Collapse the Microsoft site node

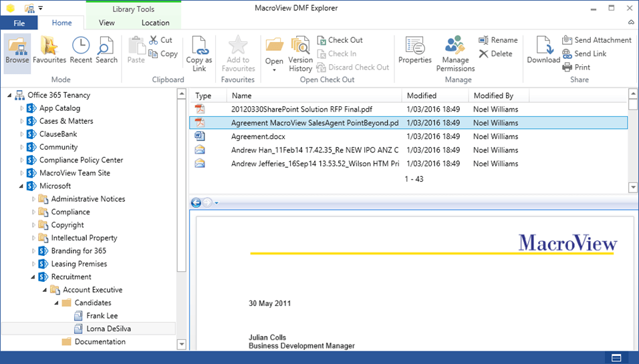pyautogui.click(x=21, y=186)
